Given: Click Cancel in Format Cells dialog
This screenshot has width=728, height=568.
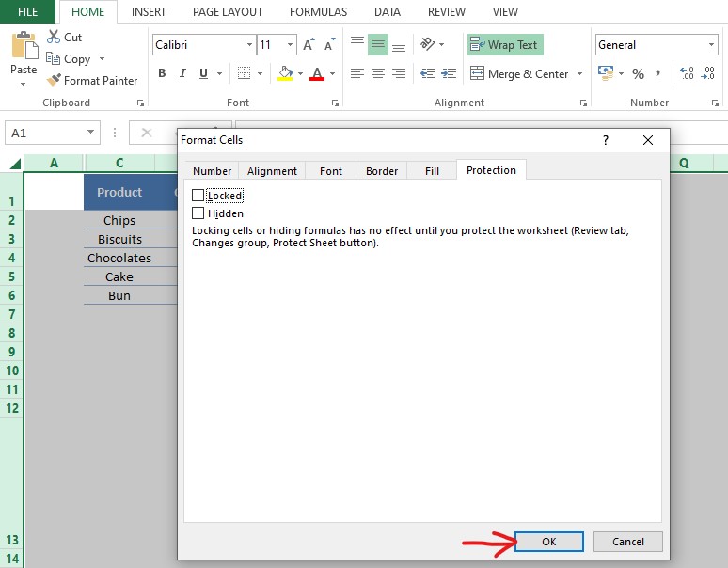Looking at the screenshot, I should pos(627,542).
